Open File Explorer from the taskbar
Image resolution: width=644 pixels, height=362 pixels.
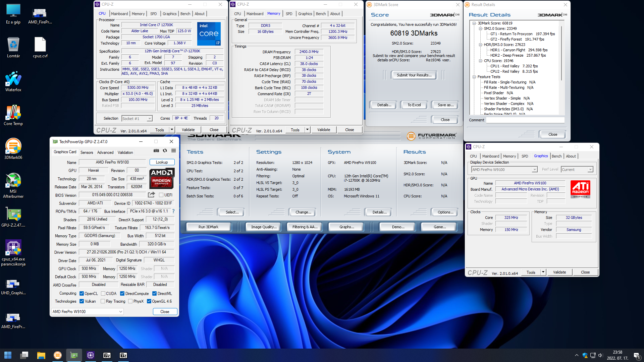coord(41,355)
